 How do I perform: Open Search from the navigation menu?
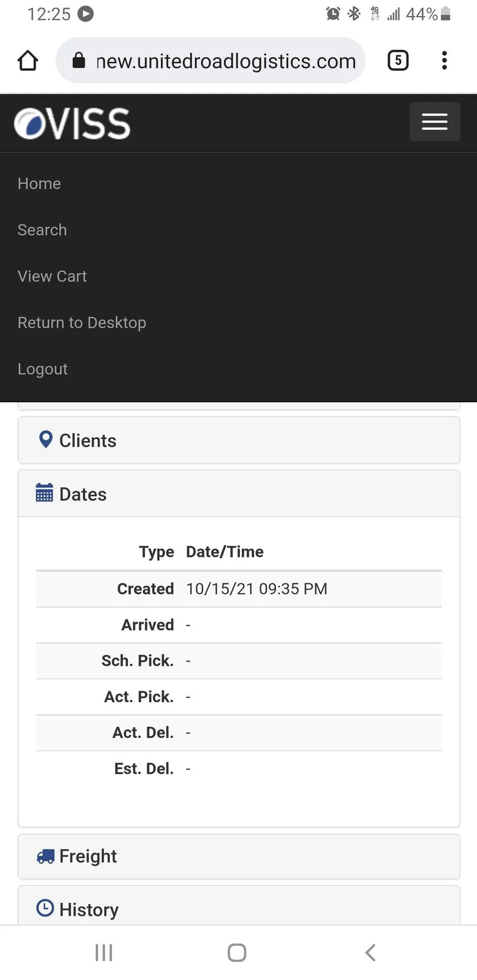[x=42, y=230]
